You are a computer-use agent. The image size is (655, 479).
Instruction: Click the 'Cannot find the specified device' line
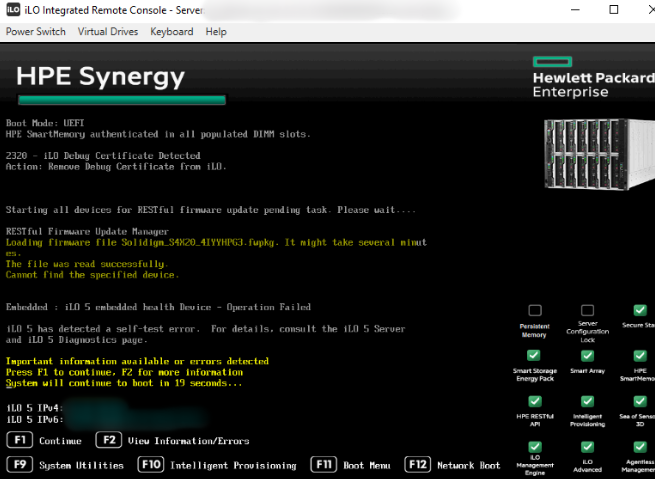pyautogui.click(x=92, y=275)
